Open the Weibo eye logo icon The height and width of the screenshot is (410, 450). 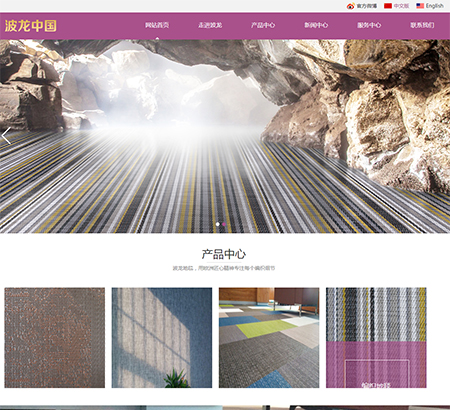point(351,6)
